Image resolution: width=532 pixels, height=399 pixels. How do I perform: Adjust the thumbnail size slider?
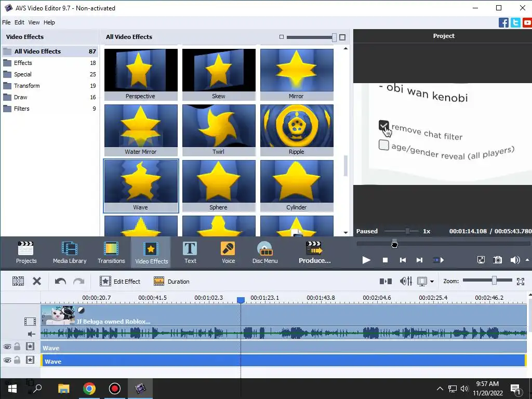[x=334, y=37]
